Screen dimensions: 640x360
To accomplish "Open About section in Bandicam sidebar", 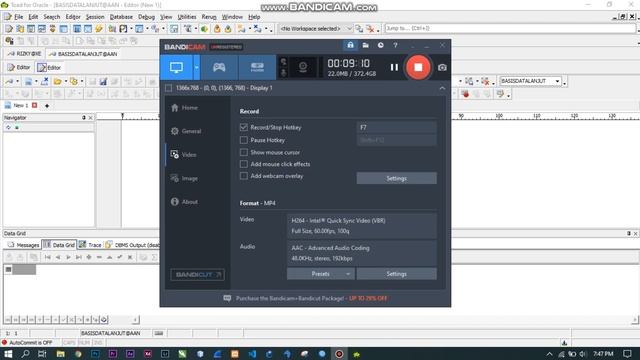I will (x=184, y=202).
